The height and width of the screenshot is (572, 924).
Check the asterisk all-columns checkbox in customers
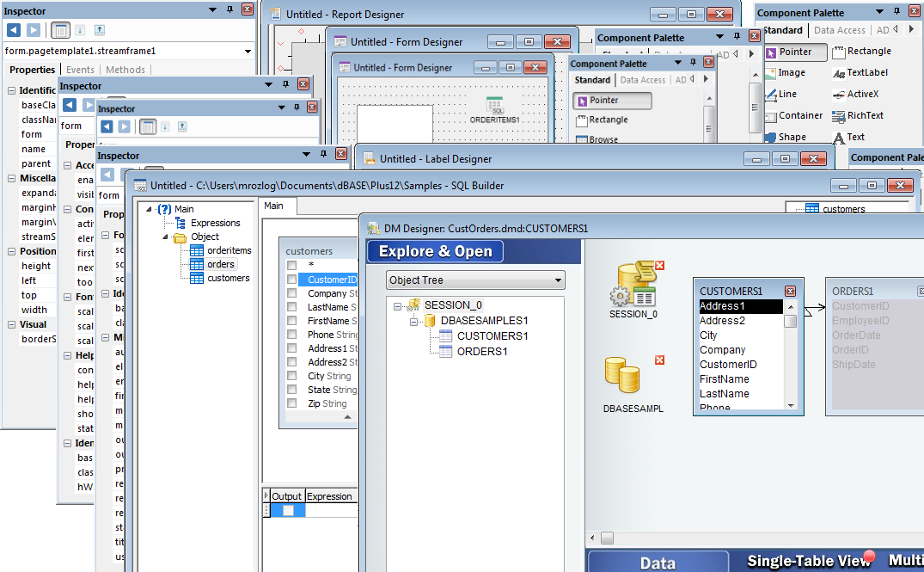[x=291, y=266]
